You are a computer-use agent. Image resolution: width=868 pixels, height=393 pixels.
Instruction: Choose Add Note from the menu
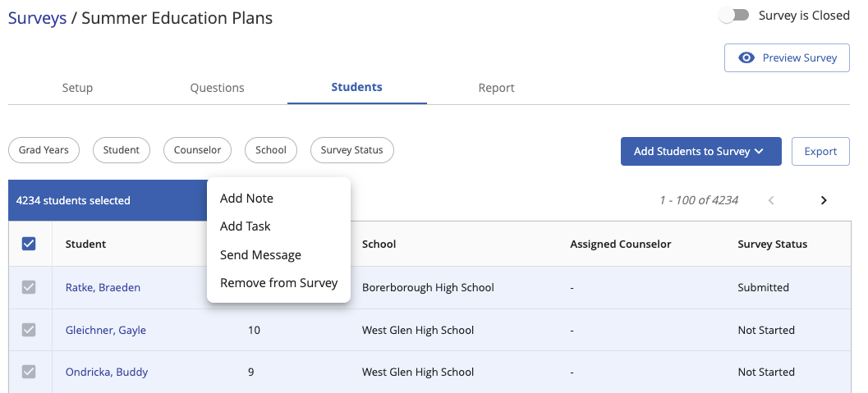(x=246, y=199)
